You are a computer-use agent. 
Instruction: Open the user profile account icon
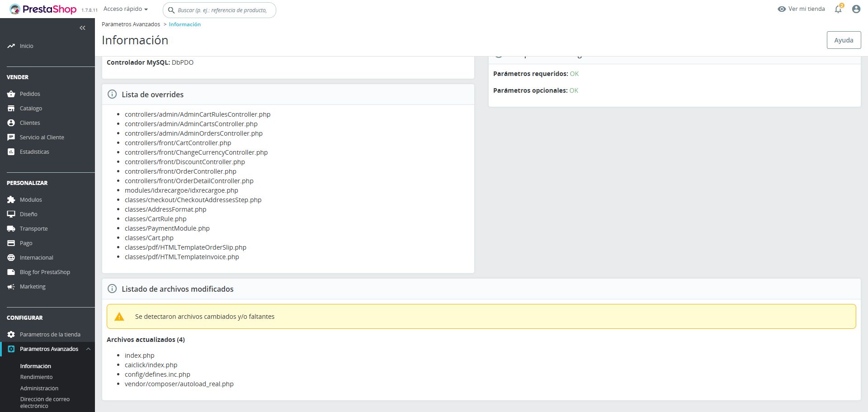pos(856,9)
